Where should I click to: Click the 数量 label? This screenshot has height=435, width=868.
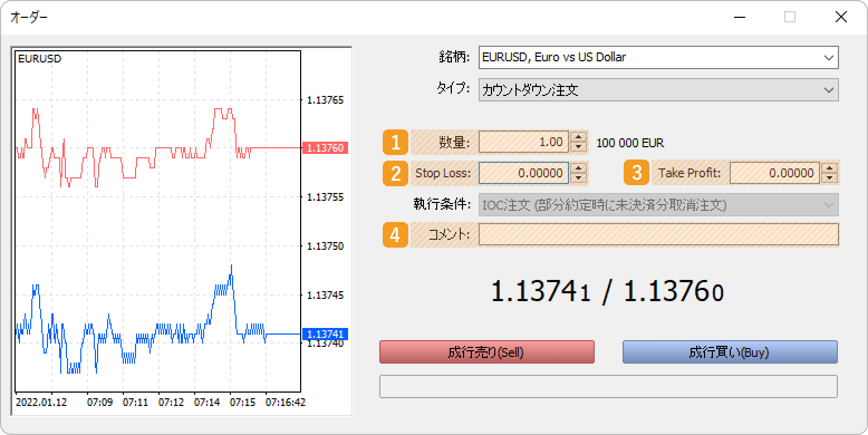point(455,142)
